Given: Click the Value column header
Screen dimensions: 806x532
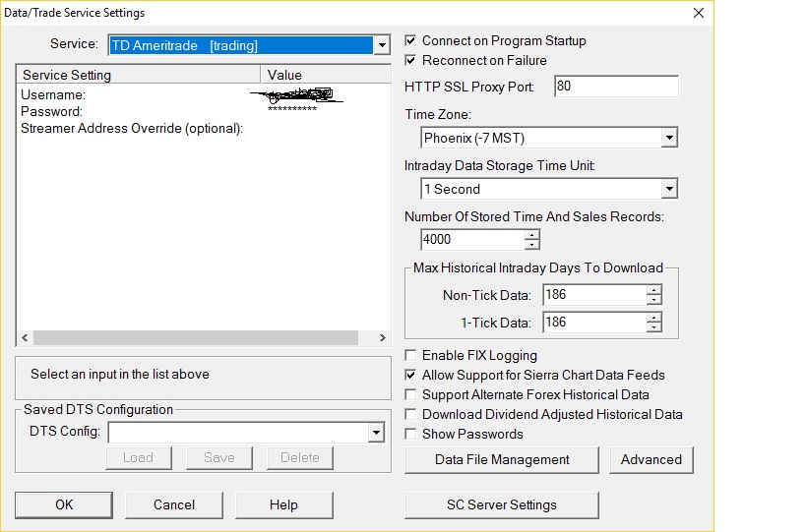Looking at the screenshot, I should [x=285, y=75].
